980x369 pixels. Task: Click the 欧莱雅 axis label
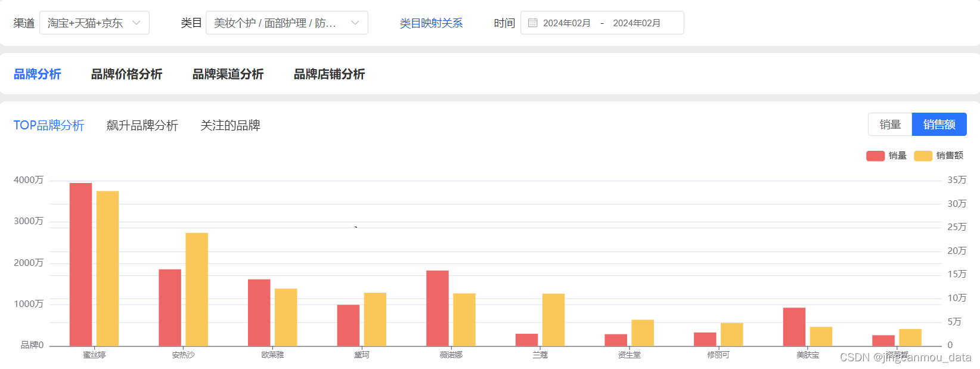tap(272, 355)
